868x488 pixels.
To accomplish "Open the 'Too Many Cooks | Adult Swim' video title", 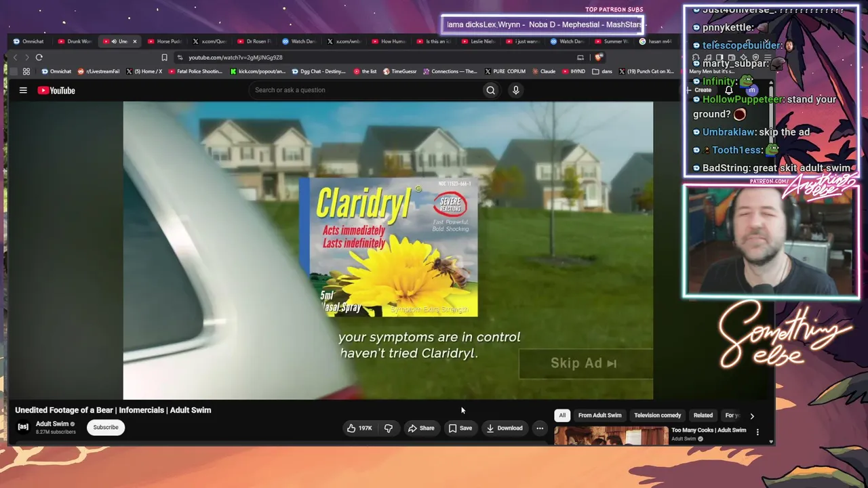I will [709, 430].
